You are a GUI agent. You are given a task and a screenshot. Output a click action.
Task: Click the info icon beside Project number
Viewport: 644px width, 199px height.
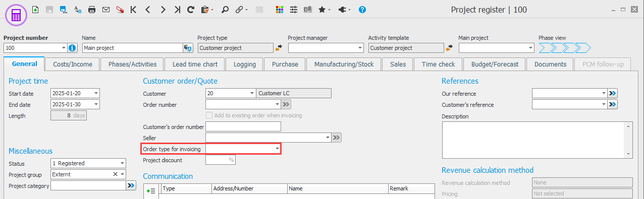point(72,48)
